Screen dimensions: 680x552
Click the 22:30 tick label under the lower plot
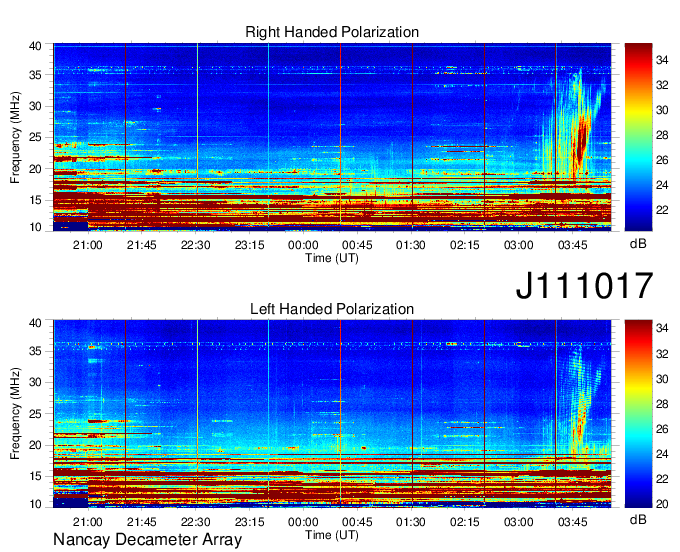point(196,522)
